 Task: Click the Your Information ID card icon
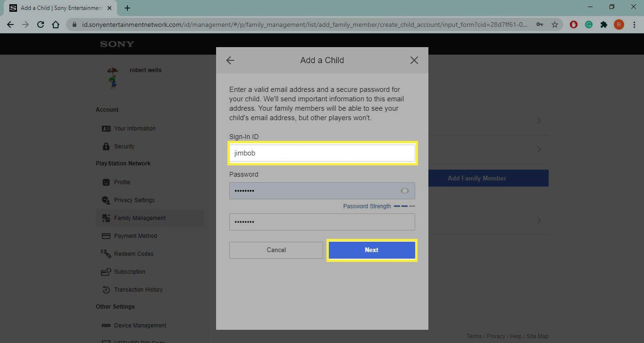click(x=106, y=129)
